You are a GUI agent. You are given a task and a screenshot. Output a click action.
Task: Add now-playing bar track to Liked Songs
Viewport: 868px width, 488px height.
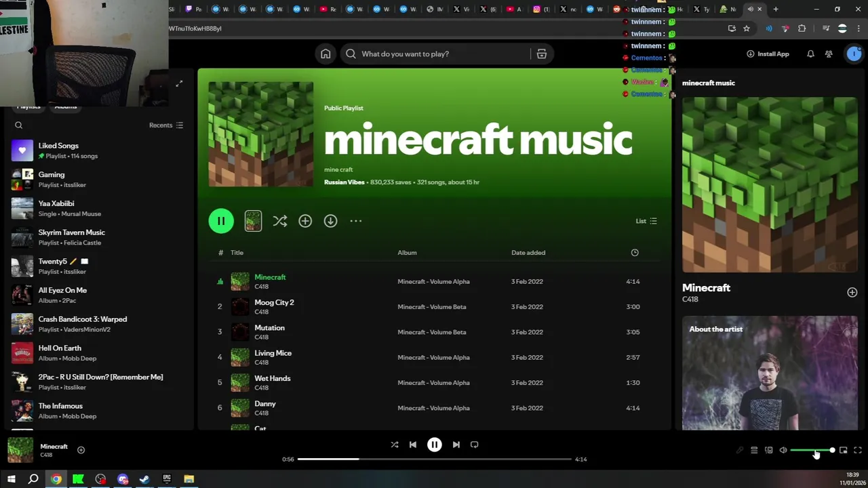[81, 450]
